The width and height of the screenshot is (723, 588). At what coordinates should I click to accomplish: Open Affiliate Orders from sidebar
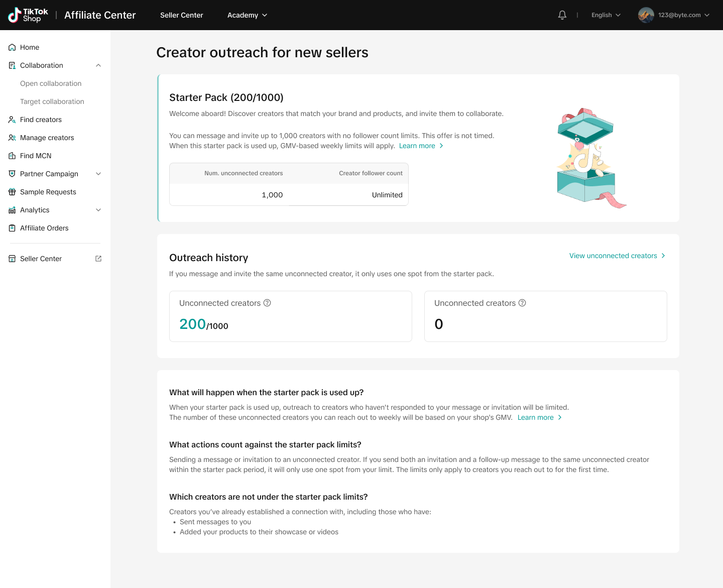[44, 228]
